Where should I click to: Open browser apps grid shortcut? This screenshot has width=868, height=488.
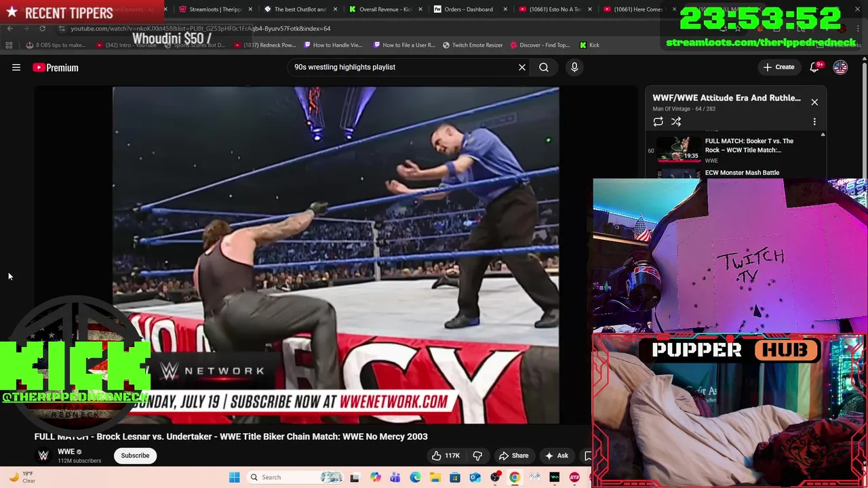[x=9, y=45]
